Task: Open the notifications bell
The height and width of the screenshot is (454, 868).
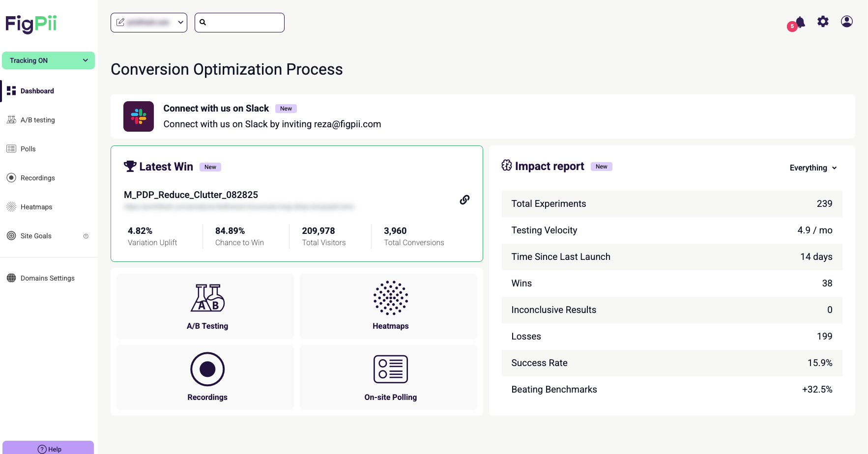Action: click(800, 22)
